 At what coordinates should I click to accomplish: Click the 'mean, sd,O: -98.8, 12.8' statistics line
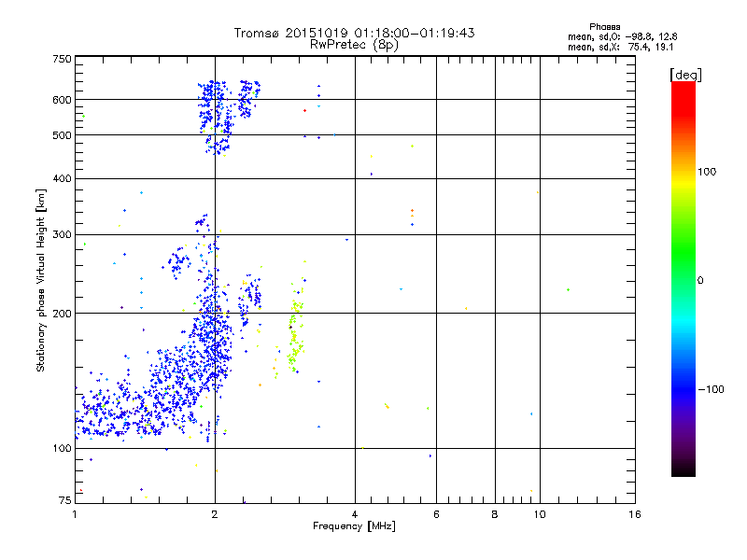(x=622, y=36)
